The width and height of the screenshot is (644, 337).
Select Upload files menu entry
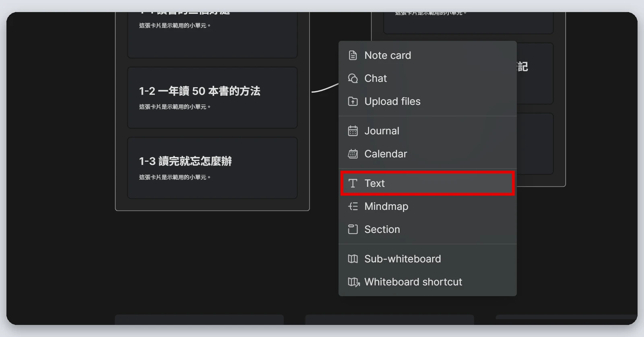click(427, 101)
